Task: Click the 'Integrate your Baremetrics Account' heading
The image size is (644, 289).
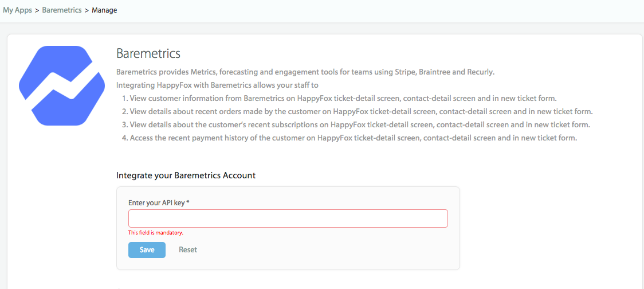Action: [x=186, y=175]
